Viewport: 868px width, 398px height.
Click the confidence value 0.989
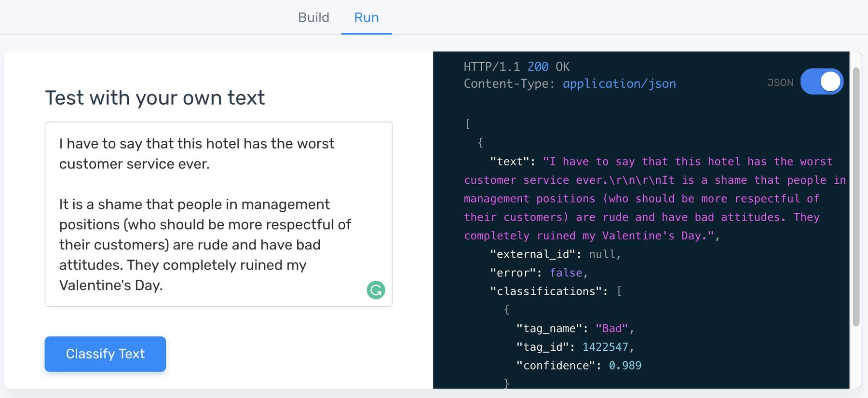pyautogui.click(x=625, y=366)
